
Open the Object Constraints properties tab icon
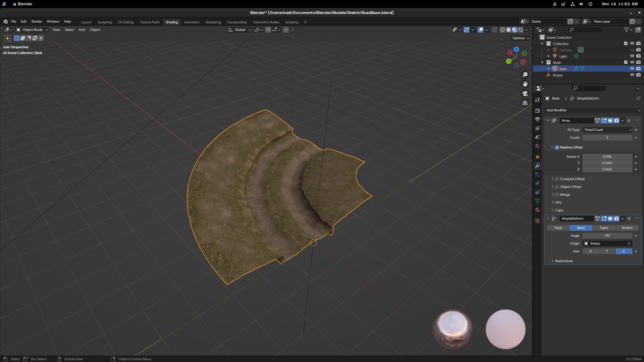(537, 192)
